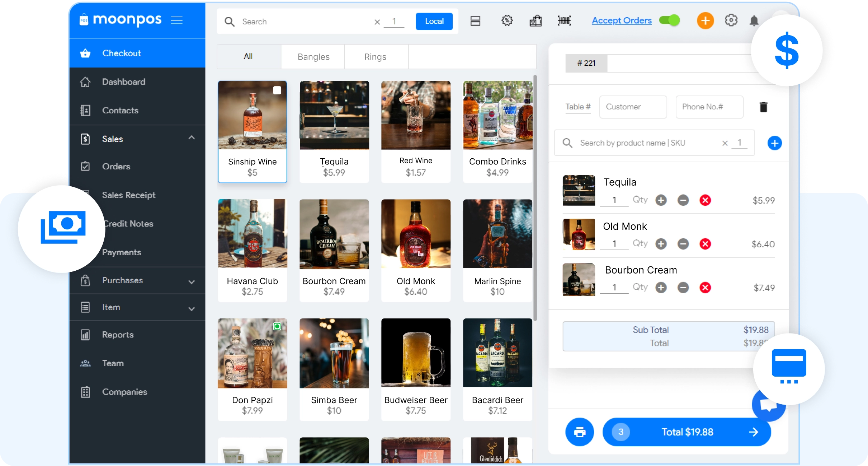Decrease Bourbon Cream quantity with minus icon

(x=683, y=288)
